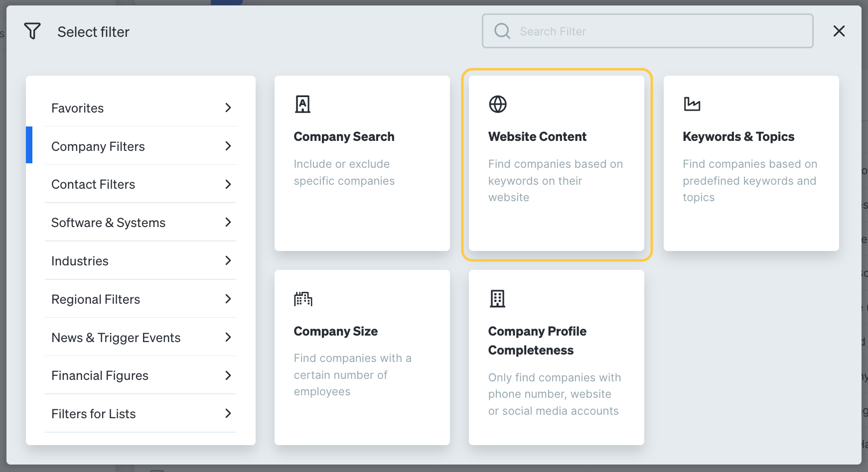Click the Company Search letter icon
Viewport: 868px width, 472px height.
click(x=303, y=104)
